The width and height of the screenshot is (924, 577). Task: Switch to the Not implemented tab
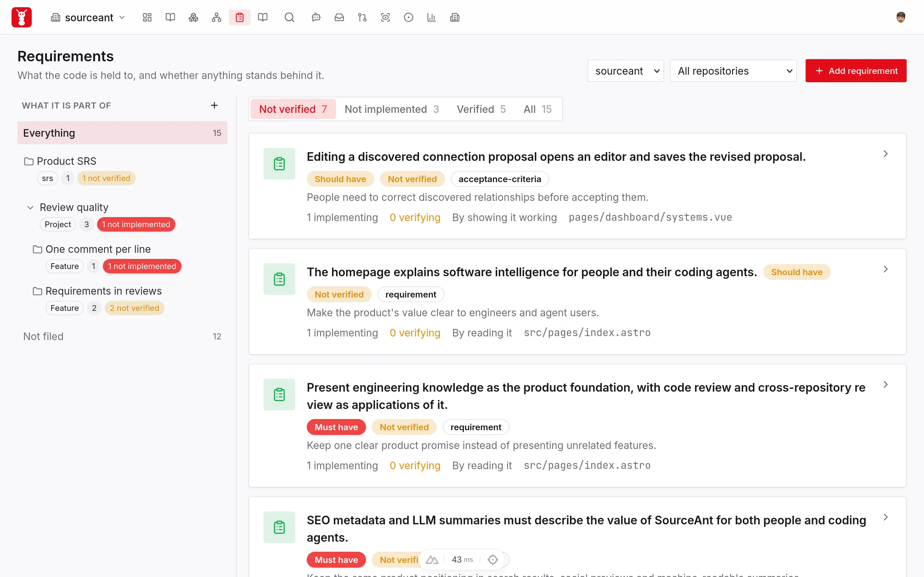391,109
